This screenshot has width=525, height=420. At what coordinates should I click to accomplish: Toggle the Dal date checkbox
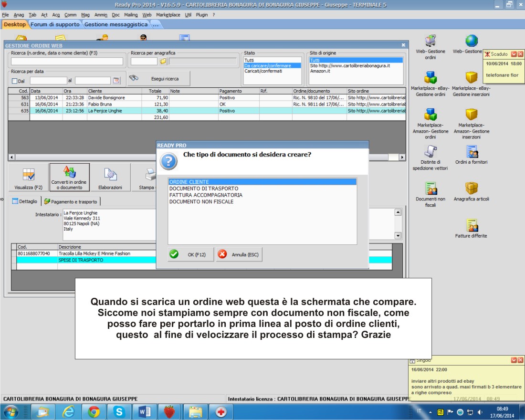[x=14, y=81]
